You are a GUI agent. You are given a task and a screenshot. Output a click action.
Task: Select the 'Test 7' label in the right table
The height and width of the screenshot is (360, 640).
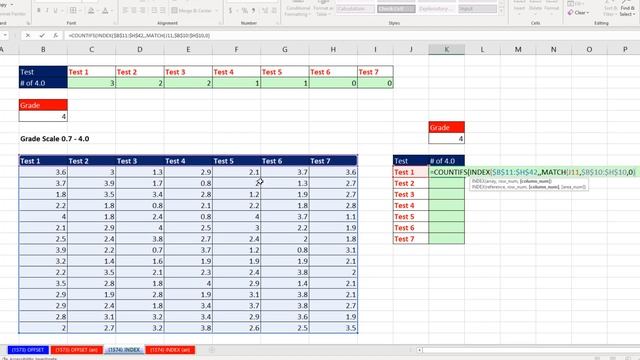click(x=411, y=239)
